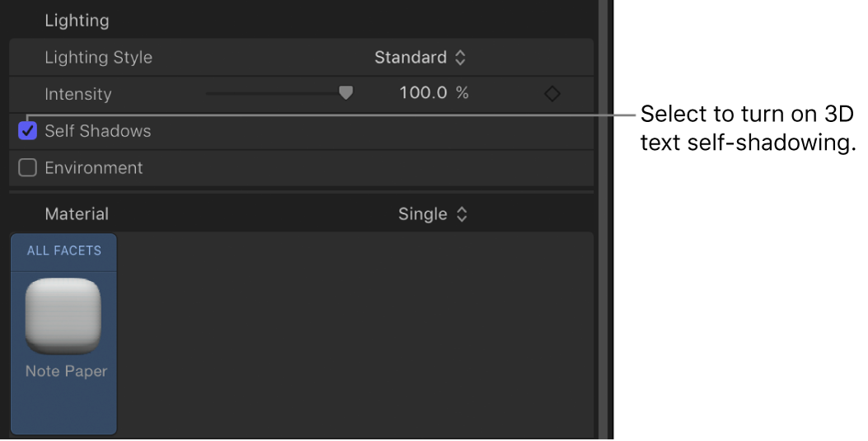This screenshot has height=441, width=868.
Task: Click the Intensity parameter label
Action: pos(77,94)
